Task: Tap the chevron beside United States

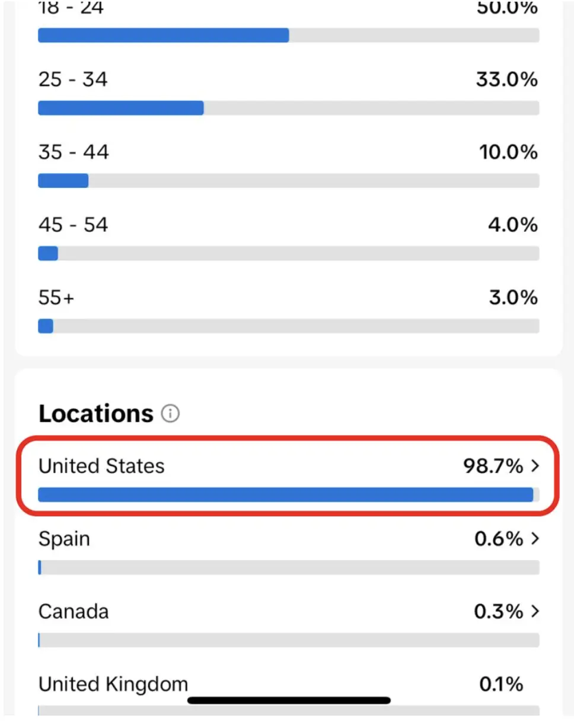Action: [x=535, y=467]
